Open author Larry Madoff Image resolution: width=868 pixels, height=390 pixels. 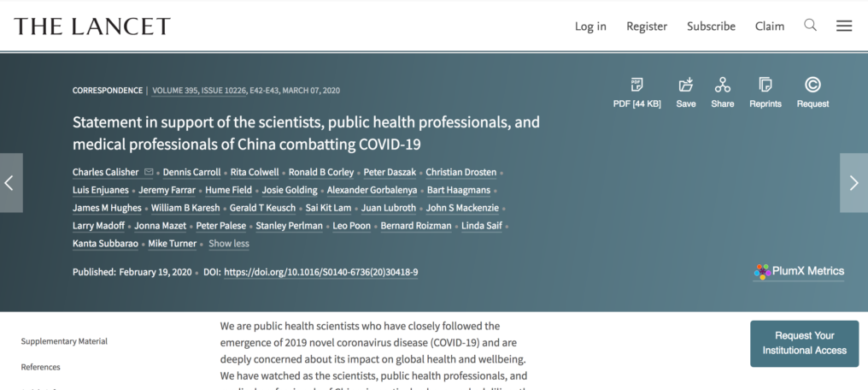[98, 226]
